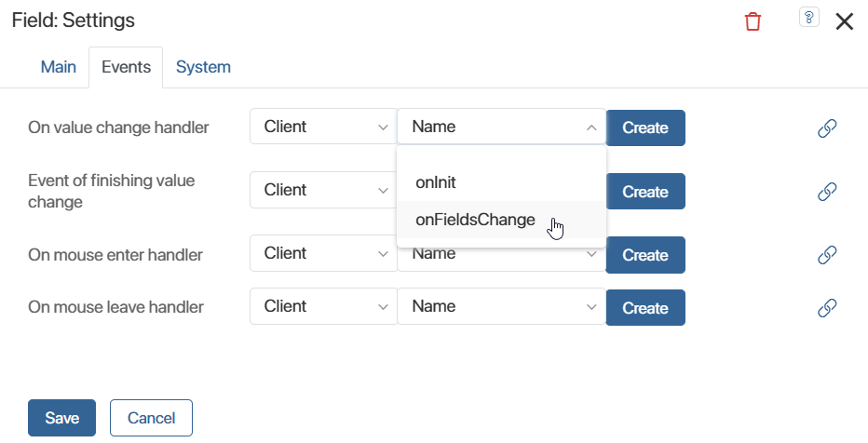Switch to the System tab
This screenshot has width=868, height=443.
[203, 67]
